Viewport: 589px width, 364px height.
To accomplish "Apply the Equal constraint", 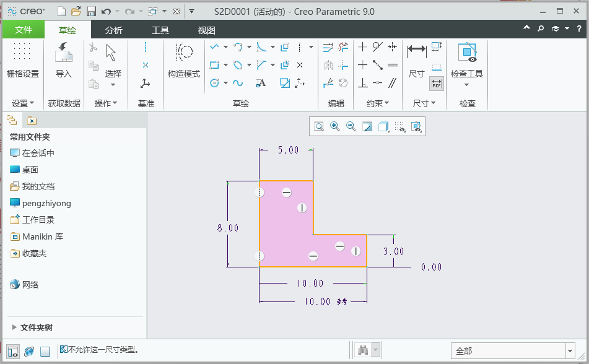I will pyautogui.click(x=393, y=65).
